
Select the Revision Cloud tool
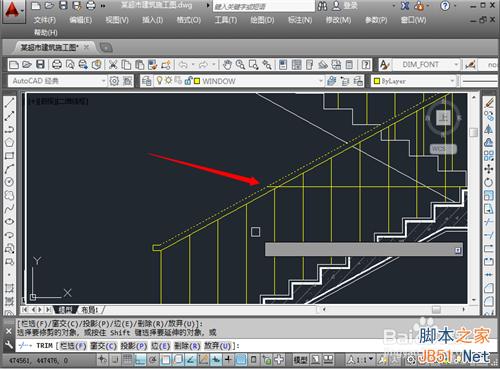click(9, 195)
